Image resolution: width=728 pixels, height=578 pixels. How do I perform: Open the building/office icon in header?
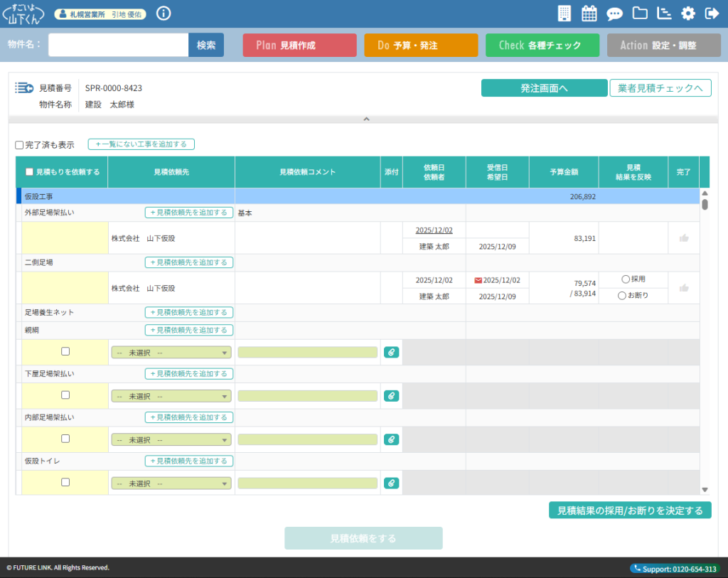[x=564, y=14]
